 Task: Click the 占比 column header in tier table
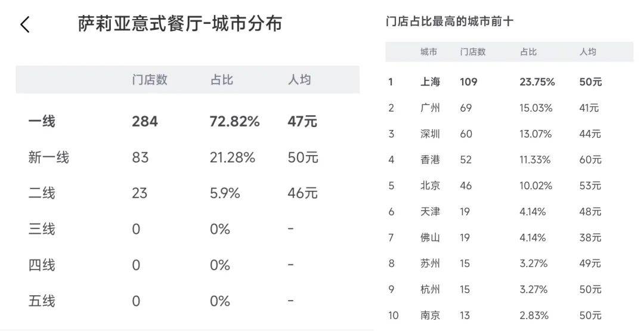tap(221, 80)
